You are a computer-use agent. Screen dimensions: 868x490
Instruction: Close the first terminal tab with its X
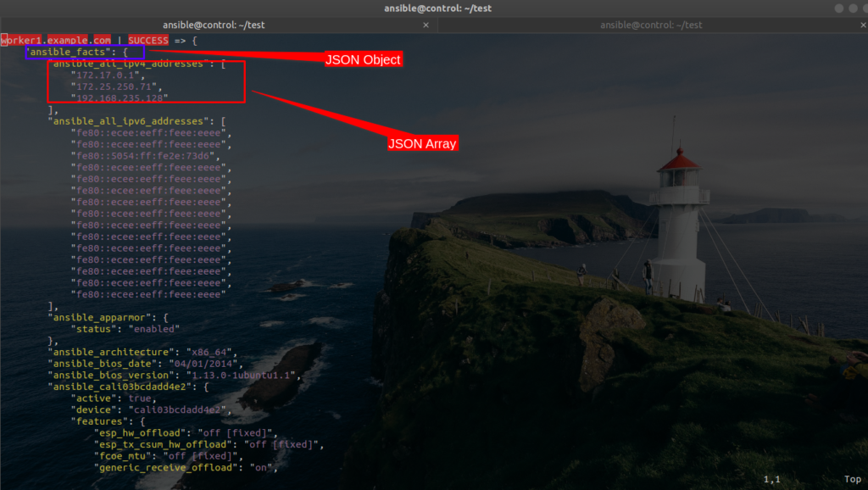coord(426,25)
